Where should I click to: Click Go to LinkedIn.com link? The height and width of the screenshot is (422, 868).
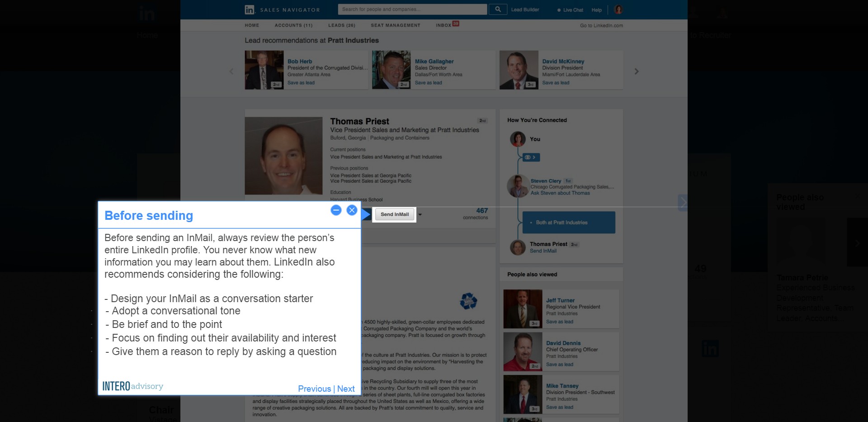click(x=601, y=25)
